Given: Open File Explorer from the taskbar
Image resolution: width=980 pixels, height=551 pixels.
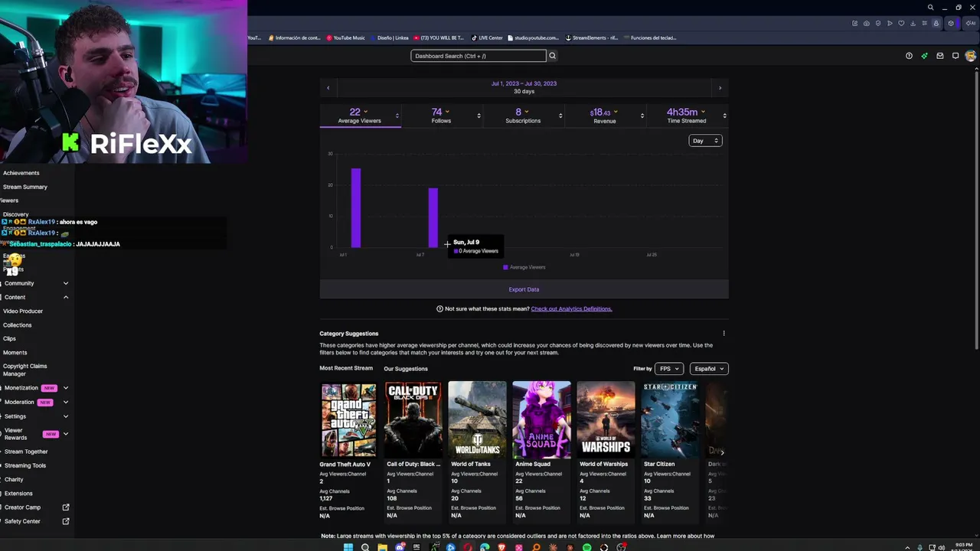Looking at the screenshot, I should (382, 547).
